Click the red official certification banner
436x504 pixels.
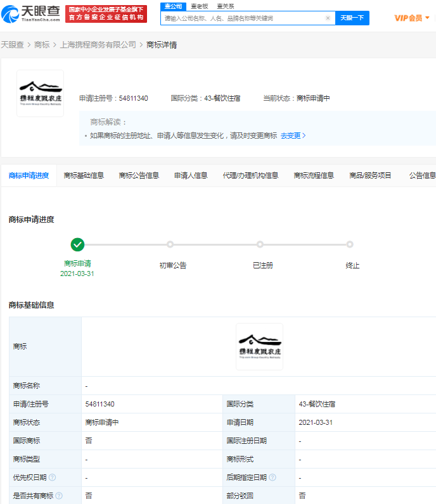tap(106, 14)
